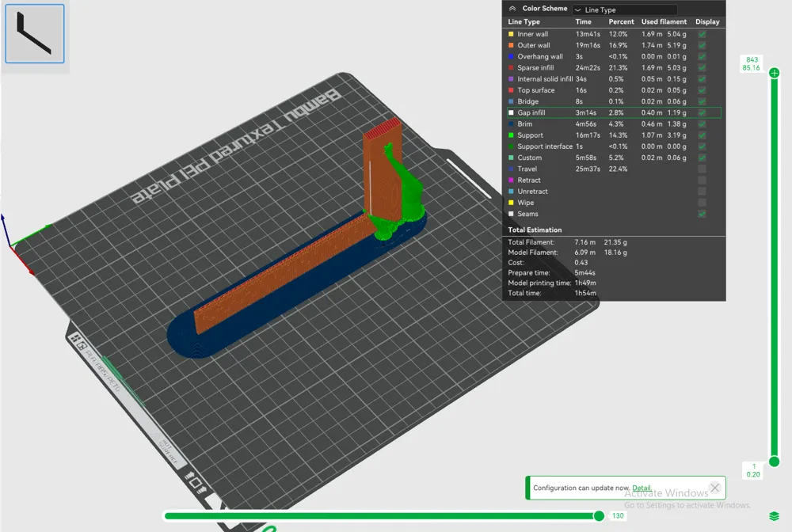Image resolution: width=792 pixels, height=532 pixels.
Task: Toggle Gap infill display checkbox
Action: click(702, 112)
